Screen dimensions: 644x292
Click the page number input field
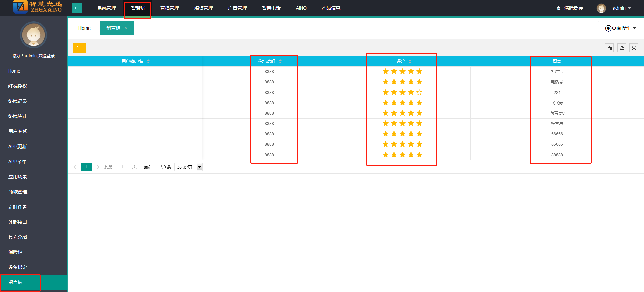tap(122, 167)
